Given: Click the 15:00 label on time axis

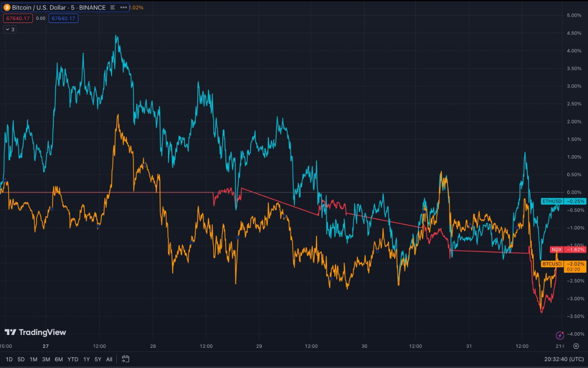Looking at the screenshot, I should (x=6, y=346).
